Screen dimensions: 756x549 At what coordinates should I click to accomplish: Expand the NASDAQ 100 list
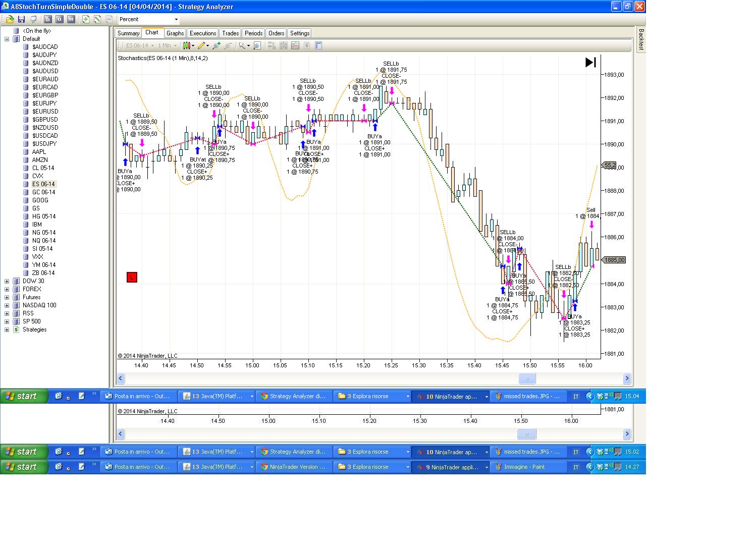tap(7, 305)
